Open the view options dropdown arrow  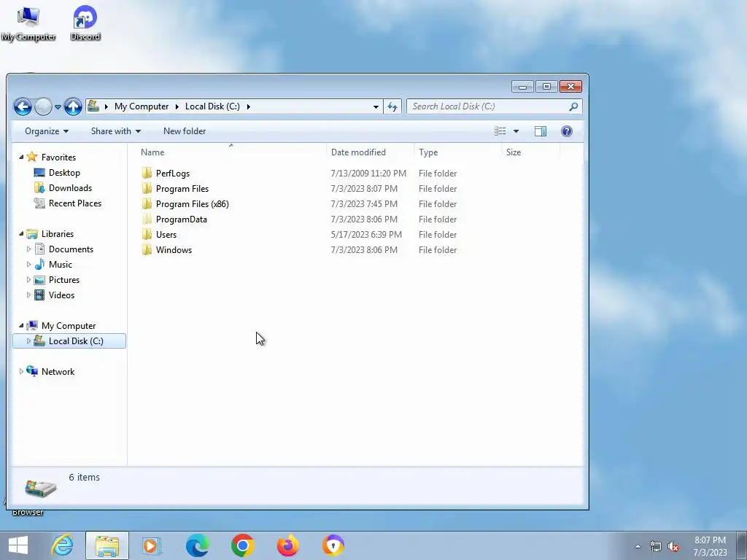516,131
